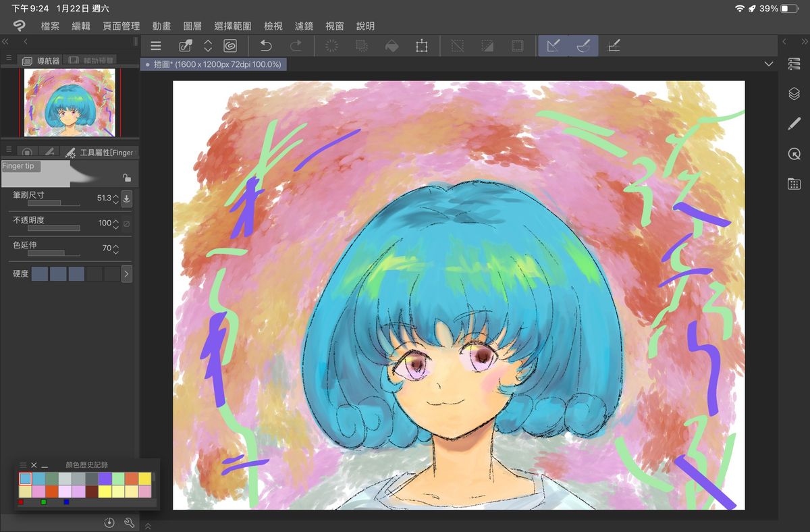
Task: Click the up-down arrows beside color switch
Action: [208, 46]
